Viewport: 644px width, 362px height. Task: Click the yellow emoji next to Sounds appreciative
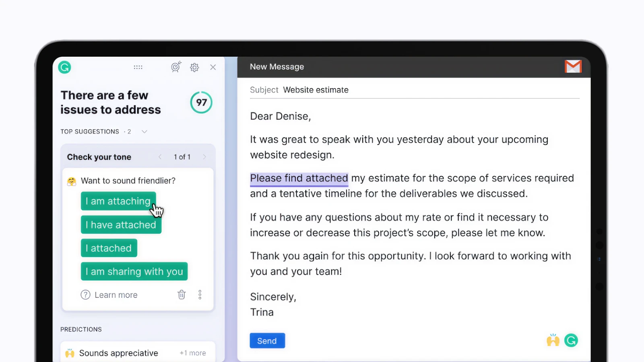[x=69, y=353]
